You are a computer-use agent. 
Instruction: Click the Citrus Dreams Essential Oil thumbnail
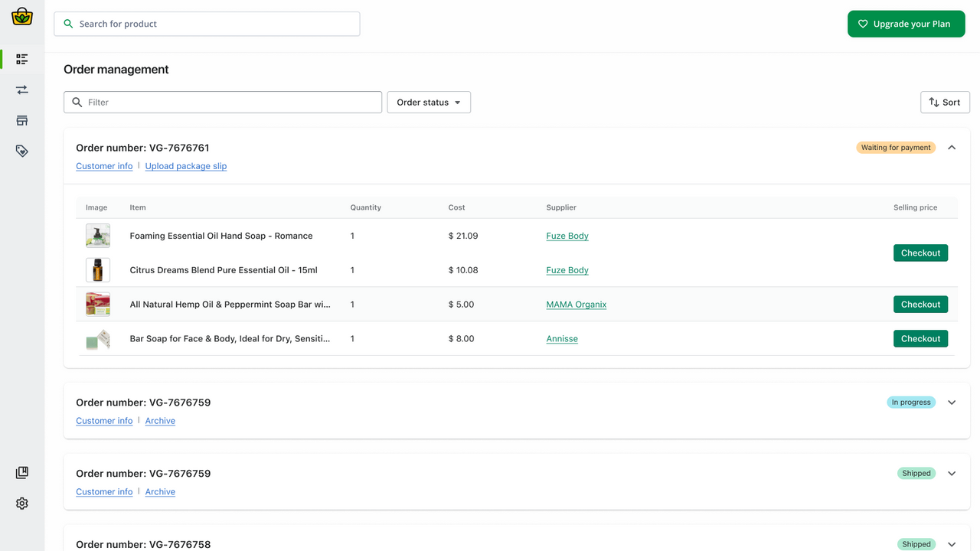pos(98,270)
